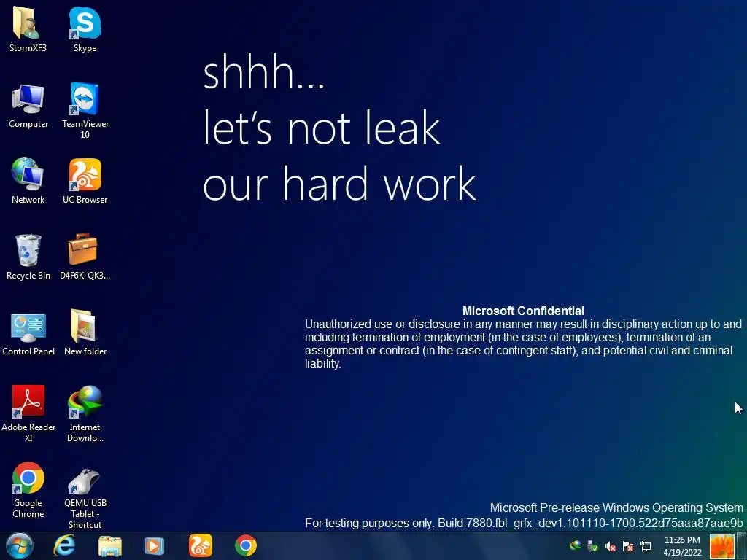Click Safely Remove Hardware tray icon
The height and width of the screenshot is (560, 747).
[x=592, y=546]
